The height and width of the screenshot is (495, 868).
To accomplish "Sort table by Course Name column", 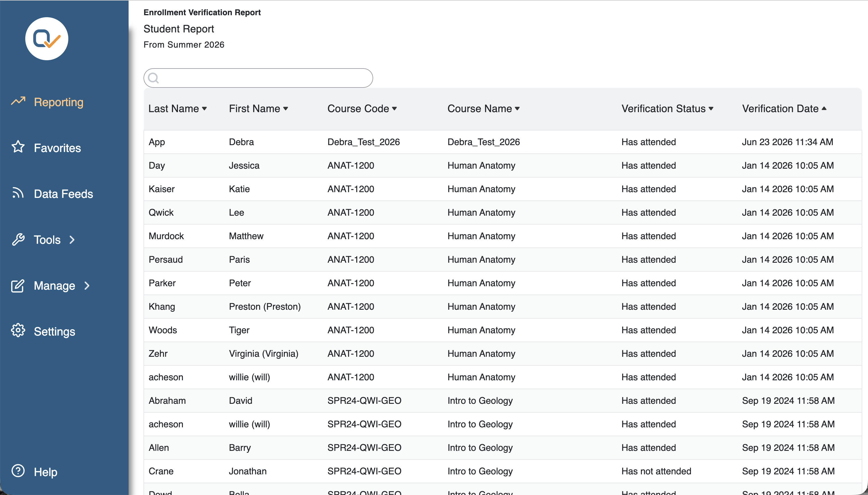I will pyautogui.click(x=483, y=108).
